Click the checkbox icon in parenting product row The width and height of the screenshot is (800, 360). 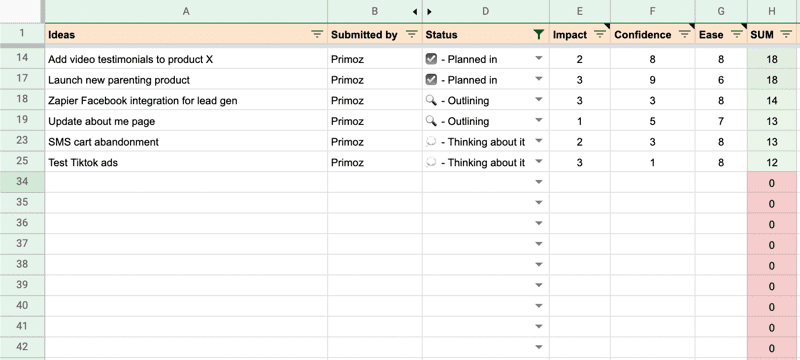[431, 80]
